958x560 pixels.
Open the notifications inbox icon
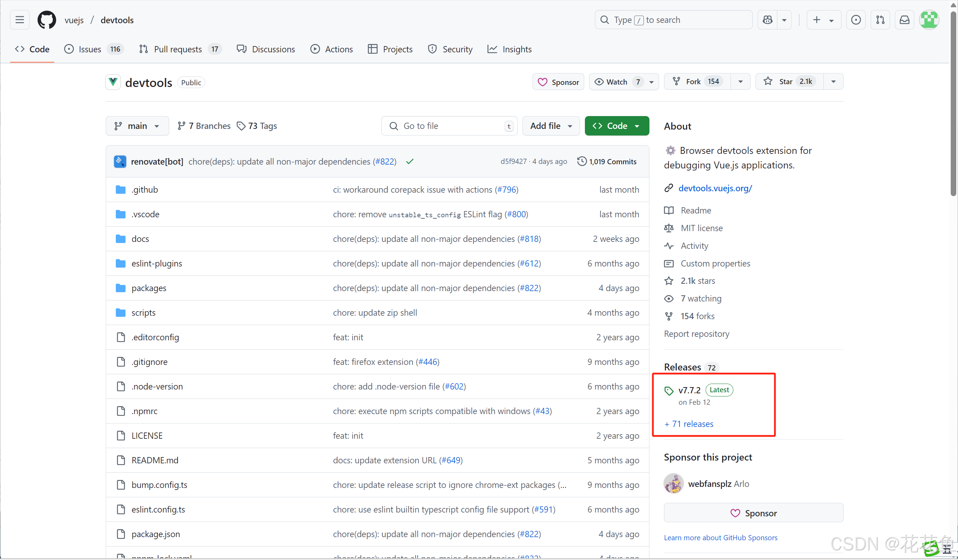coord(904,20)
